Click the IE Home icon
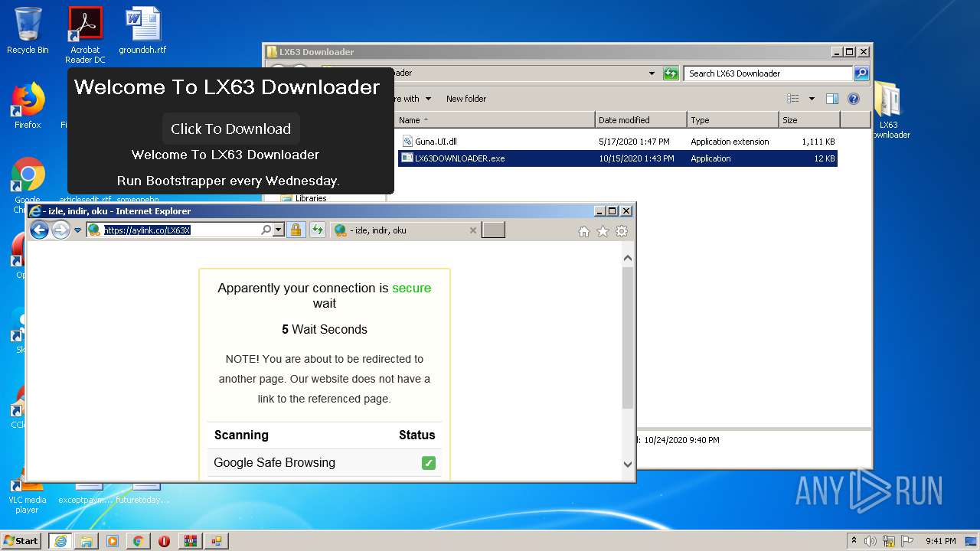980x551 pixels. tap(584, 231)
